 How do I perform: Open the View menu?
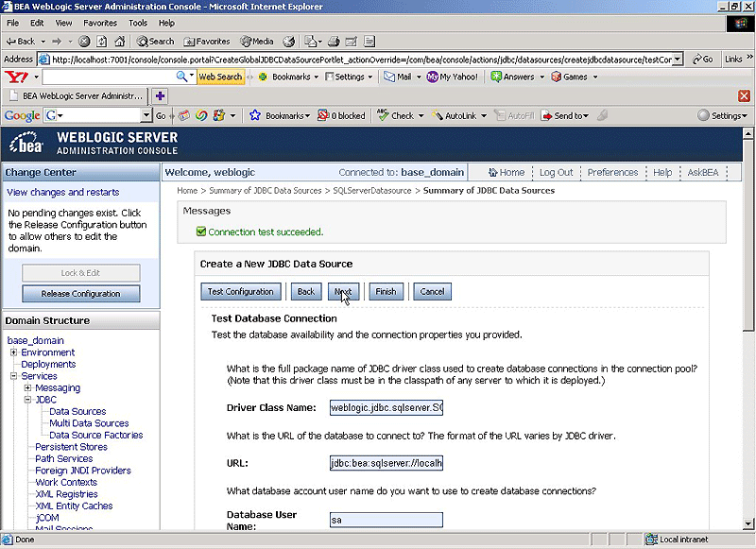click(63, 23)
